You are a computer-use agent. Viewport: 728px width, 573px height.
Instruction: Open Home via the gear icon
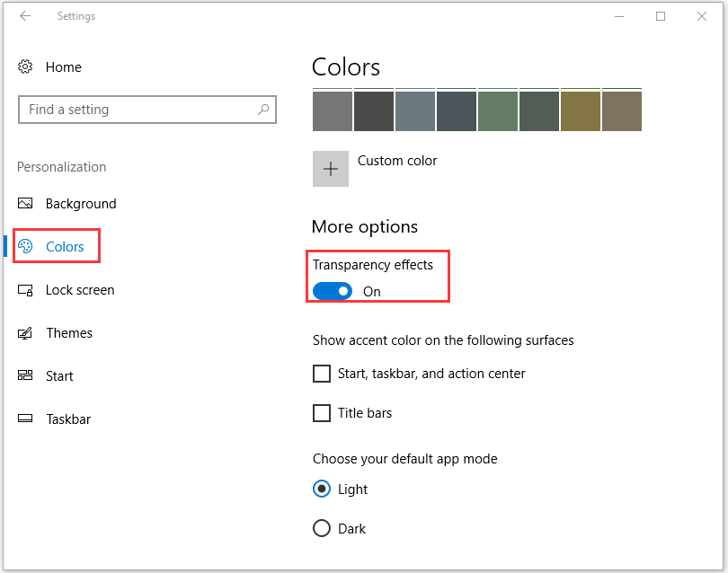coord(25,66)
